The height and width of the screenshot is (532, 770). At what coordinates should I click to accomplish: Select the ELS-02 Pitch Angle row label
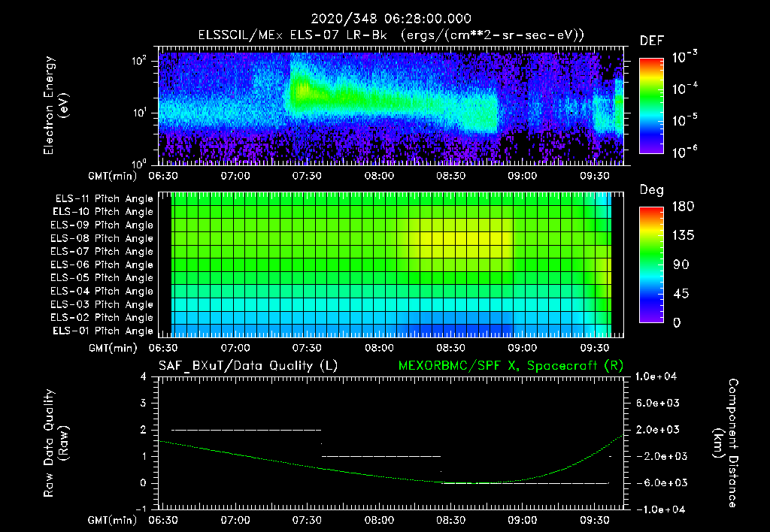(x=102, y=318)
